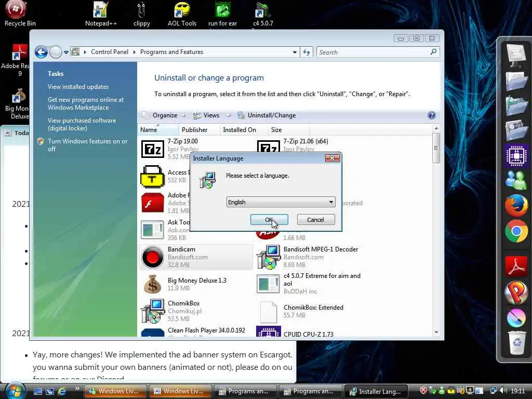Select the Adobe Flash red icon
Viewport: 532px width, 399px height.
152,203
